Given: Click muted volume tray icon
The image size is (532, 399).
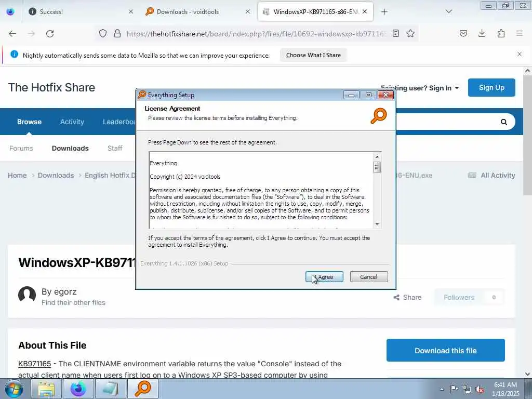Looking at the screenshot, I should click(x=480, y=390).
